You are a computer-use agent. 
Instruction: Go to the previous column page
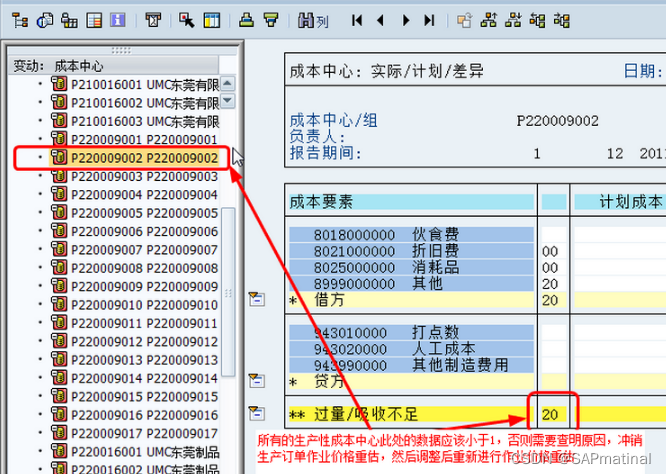pyautogui.click(x=381, y=20)
